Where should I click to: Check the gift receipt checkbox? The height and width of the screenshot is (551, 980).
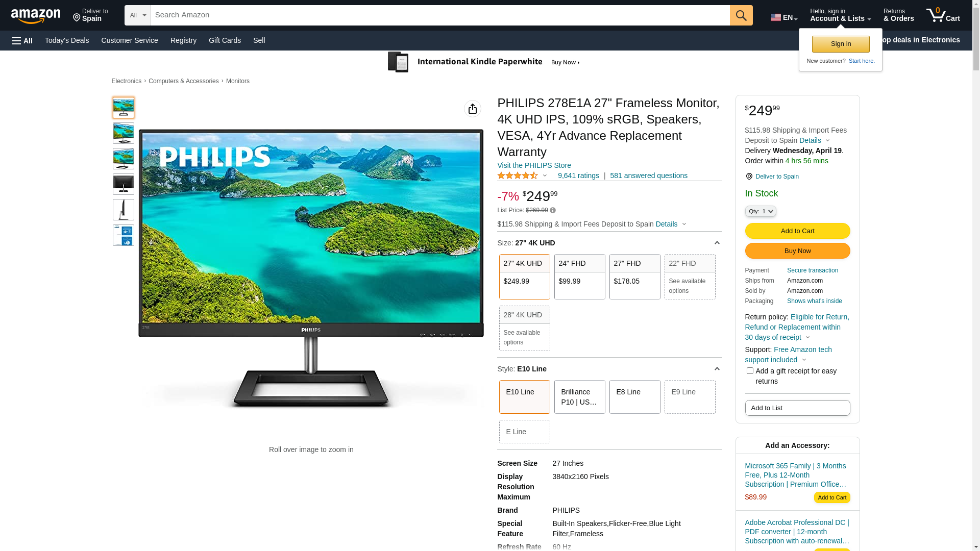point(750,371)
